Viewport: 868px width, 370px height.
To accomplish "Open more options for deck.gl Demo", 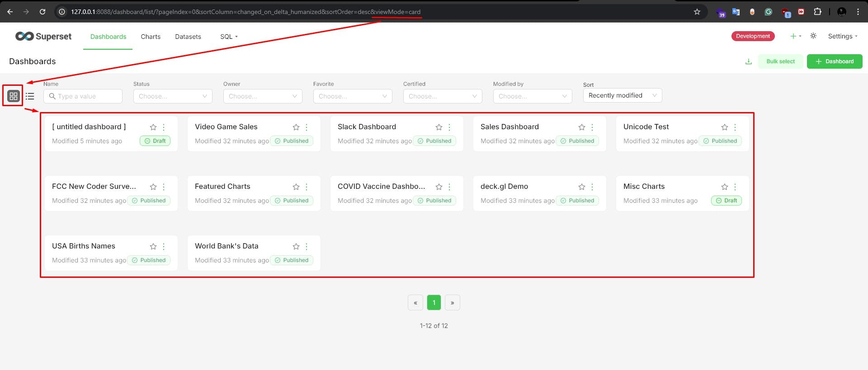I will (x=592, y=187).
